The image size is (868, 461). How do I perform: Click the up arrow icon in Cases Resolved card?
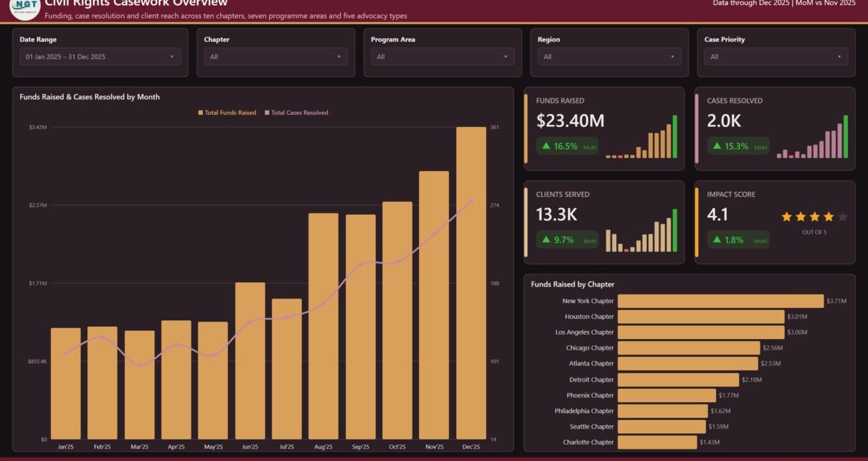click(717, 146)
